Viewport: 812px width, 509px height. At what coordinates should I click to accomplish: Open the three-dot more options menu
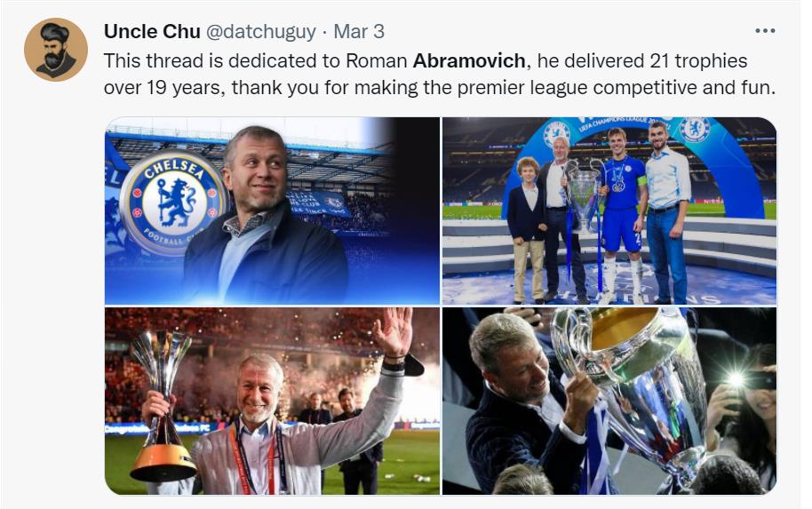point(765,31)
